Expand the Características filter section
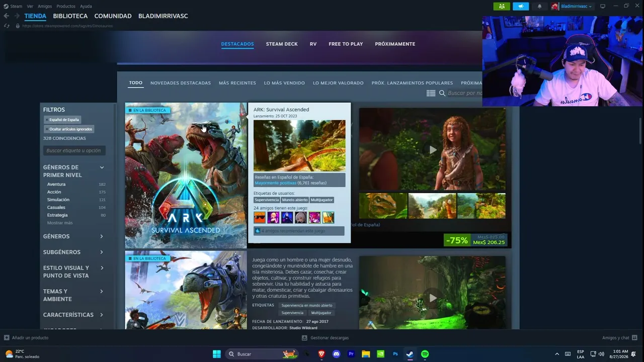This screenshot has width=644, height=362. (102, 315)
